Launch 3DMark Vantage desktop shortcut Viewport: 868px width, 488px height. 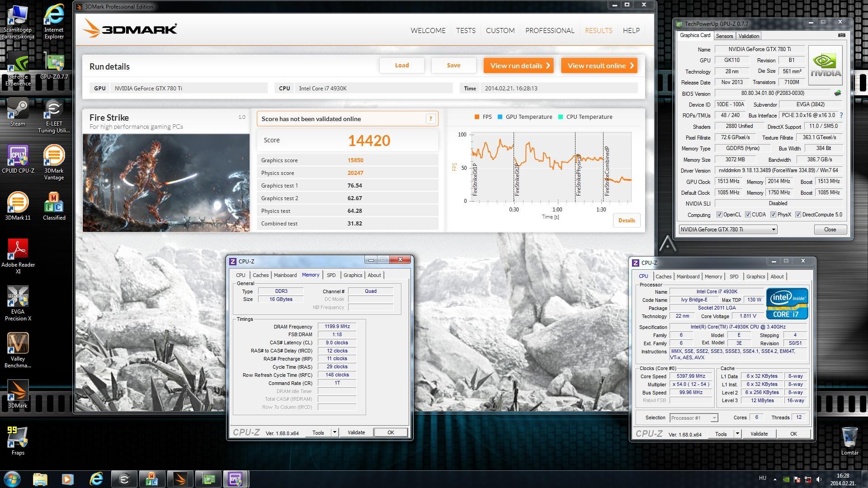(54, 163)
